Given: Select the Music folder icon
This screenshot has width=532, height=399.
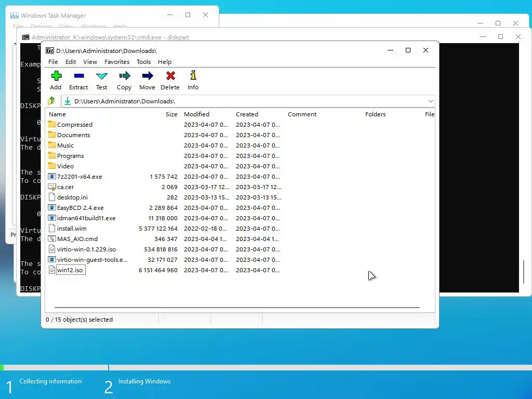Looking at the screenshot, I should [52, 145].
